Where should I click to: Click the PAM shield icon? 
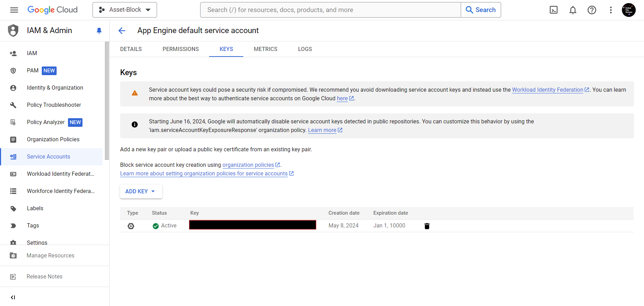click(x=13, y=71)
